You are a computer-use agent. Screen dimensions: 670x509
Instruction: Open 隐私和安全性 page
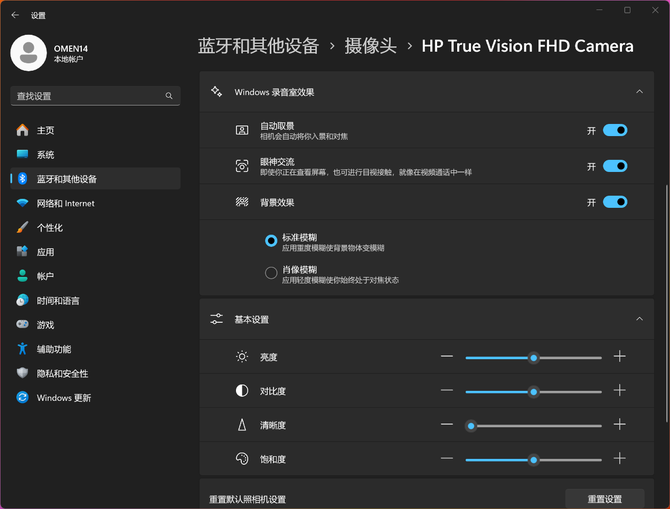pyautogui.click(x=95, y=373)
